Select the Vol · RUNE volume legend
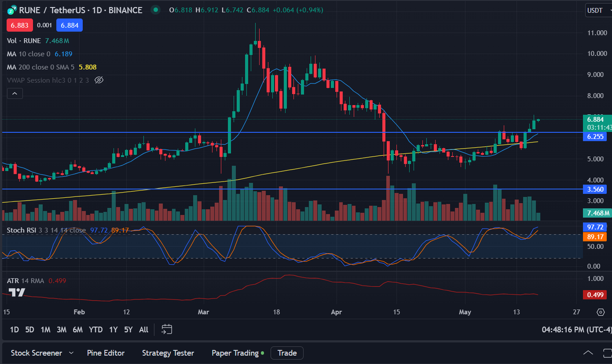 25,41
